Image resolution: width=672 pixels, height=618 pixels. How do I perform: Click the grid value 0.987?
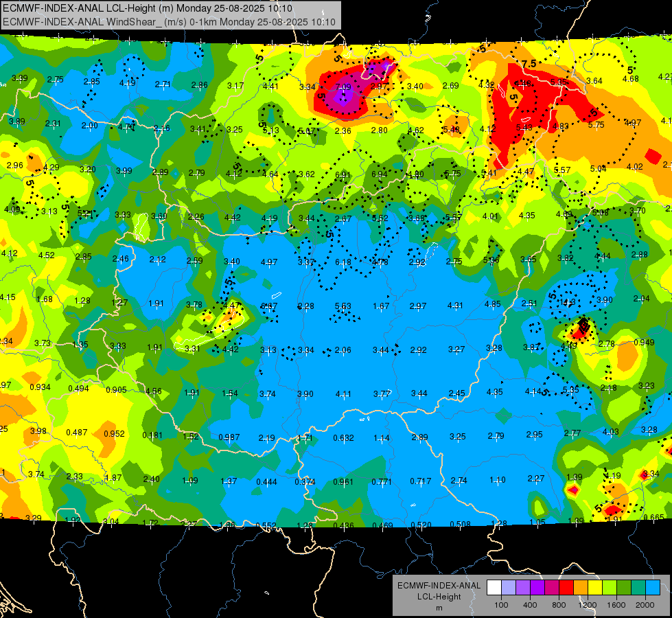(x=229, y=437)
